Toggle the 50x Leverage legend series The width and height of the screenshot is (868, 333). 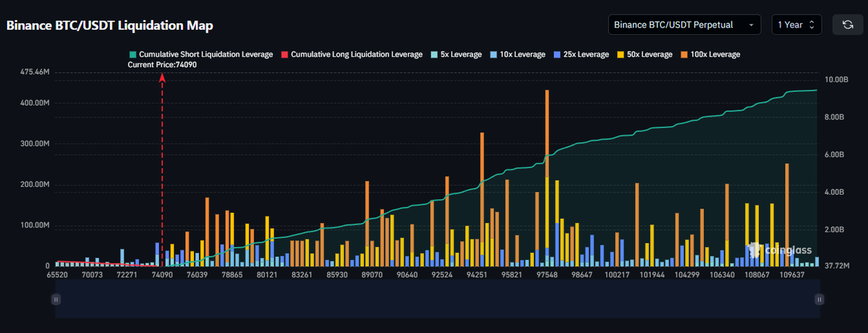pos(644,54)
